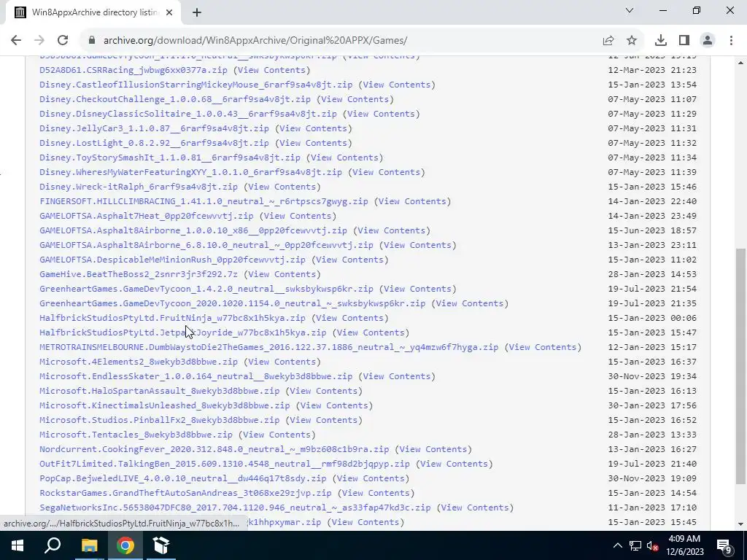The width and height of the screenshot is (747, 560).
Task: Open the Chrome profile avatar
Action: [708, 41]
